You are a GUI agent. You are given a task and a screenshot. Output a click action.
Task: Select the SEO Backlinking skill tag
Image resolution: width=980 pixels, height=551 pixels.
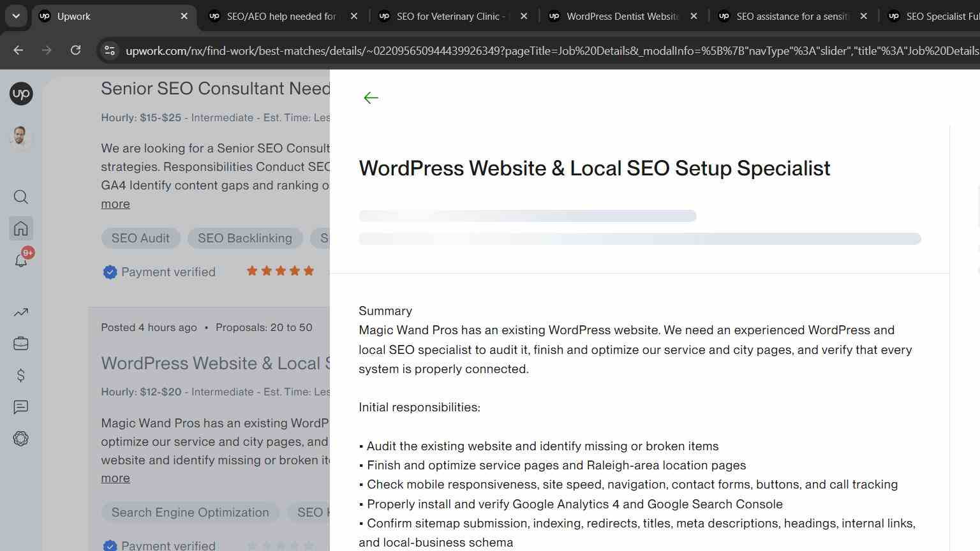[x=245, y=238]
